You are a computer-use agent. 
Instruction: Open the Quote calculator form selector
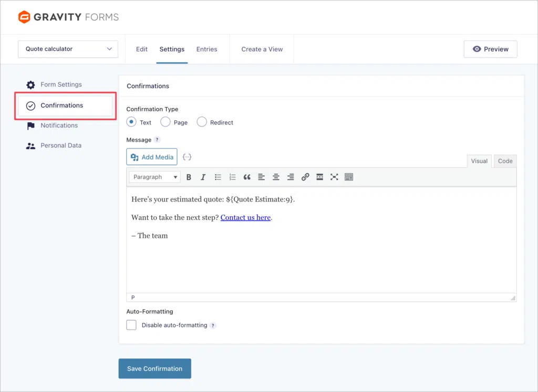[67, 49]
